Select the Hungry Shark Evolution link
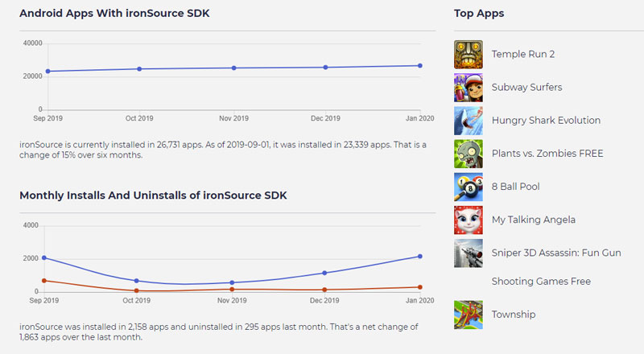The image size is (644, 354). [546, 121]
